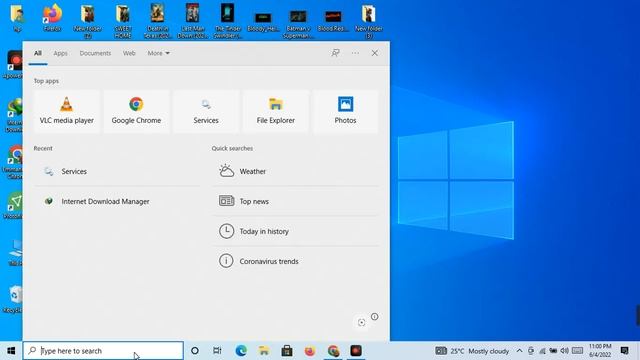Viewport: 640px width, 360px height.
Task: Expand the More filter dropdown
Action: click(x=158, y=53)
